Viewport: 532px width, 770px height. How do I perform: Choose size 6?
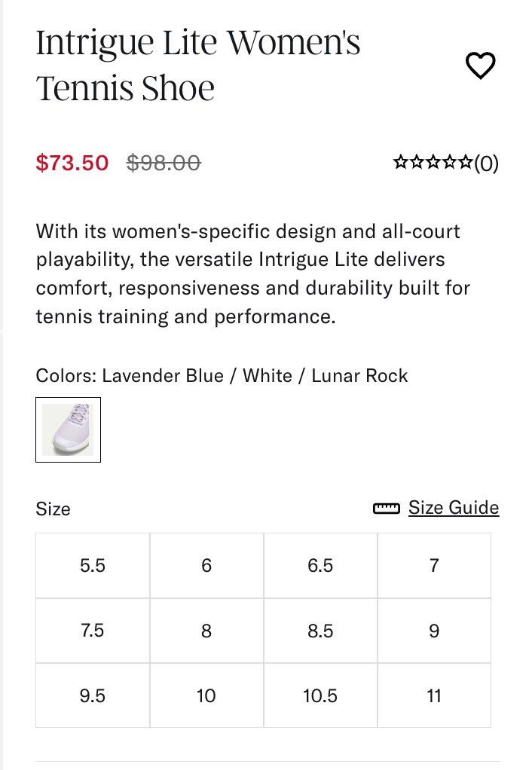tap(206, 566)
